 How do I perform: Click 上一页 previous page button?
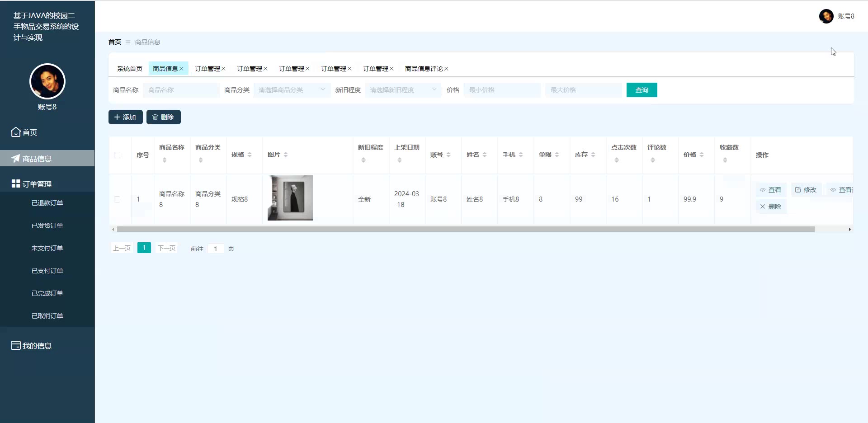coord(122,248)
